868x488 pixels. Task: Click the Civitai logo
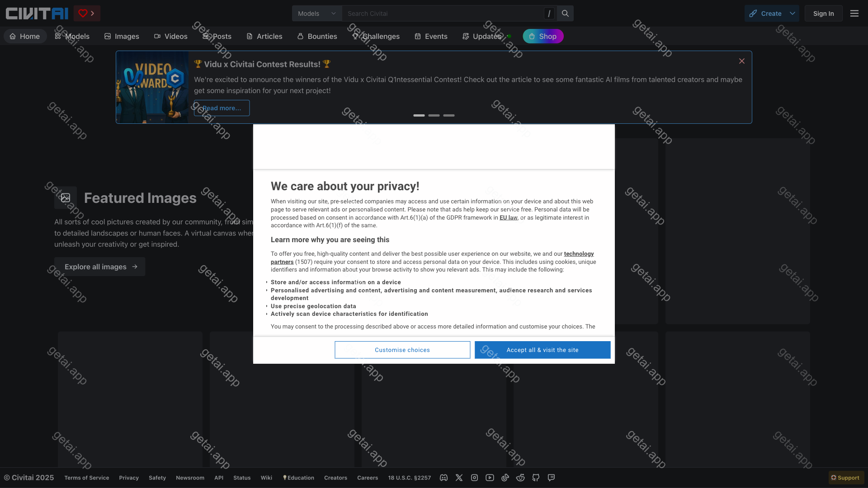tap(37, 14)
